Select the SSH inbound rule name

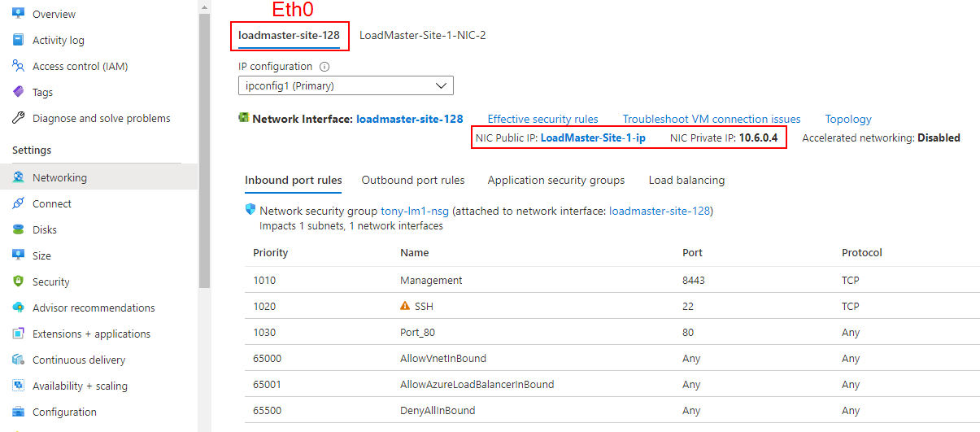(425, 307)
